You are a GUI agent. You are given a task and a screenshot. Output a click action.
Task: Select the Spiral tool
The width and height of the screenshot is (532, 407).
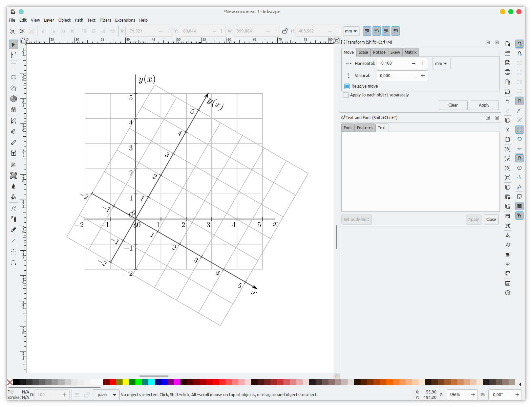pyautogui.click(x=14, y=110)
